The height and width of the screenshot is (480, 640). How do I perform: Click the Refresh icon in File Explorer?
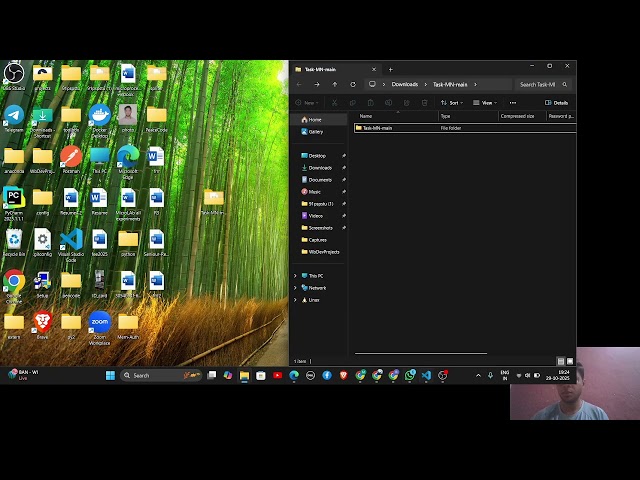click(353, 84)
